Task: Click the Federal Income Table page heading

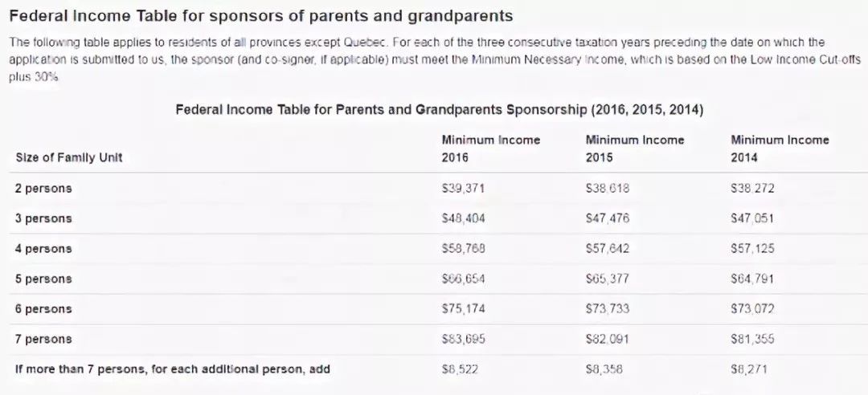Action: click(x=260, y=16)
